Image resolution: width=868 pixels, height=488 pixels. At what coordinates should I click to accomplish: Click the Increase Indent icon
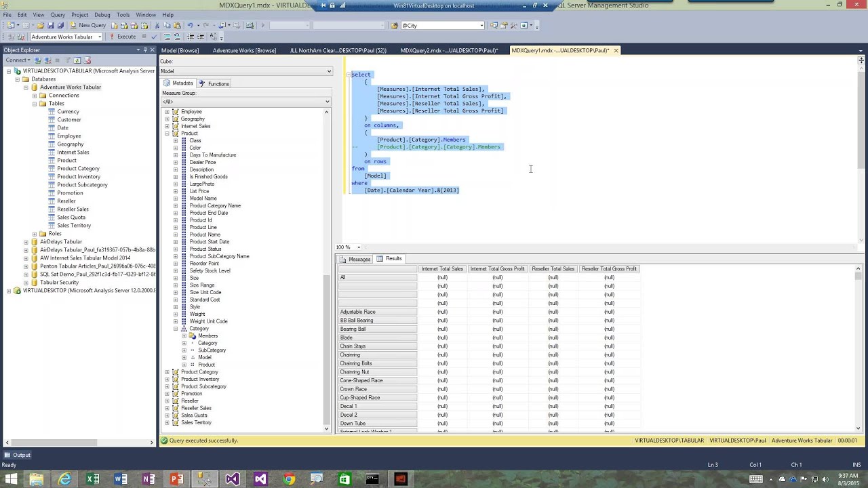point(201,37)
